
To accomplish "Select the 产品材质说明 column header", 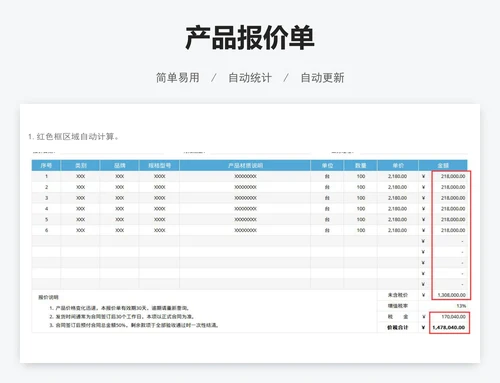I will tap(245, 165).
